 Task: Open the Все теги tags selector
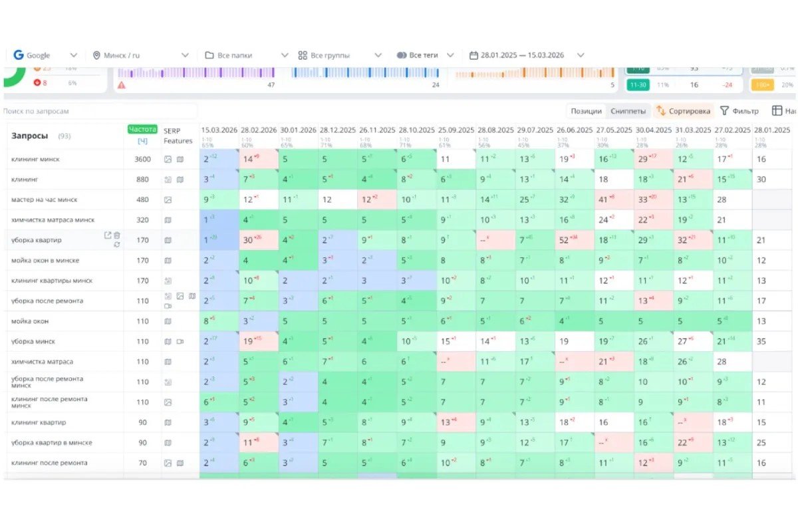(426, 55)
